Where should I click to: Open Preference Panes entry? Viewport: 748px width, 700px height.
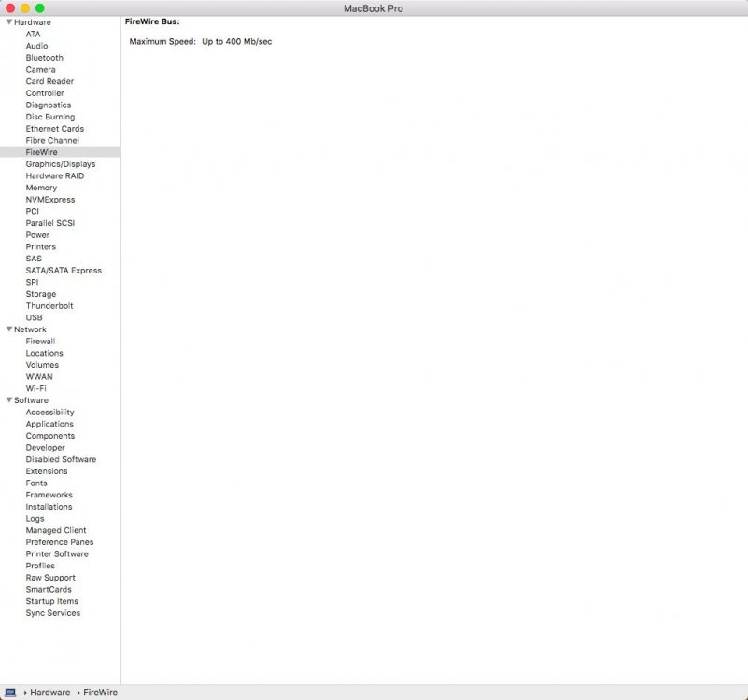point(60,542)
